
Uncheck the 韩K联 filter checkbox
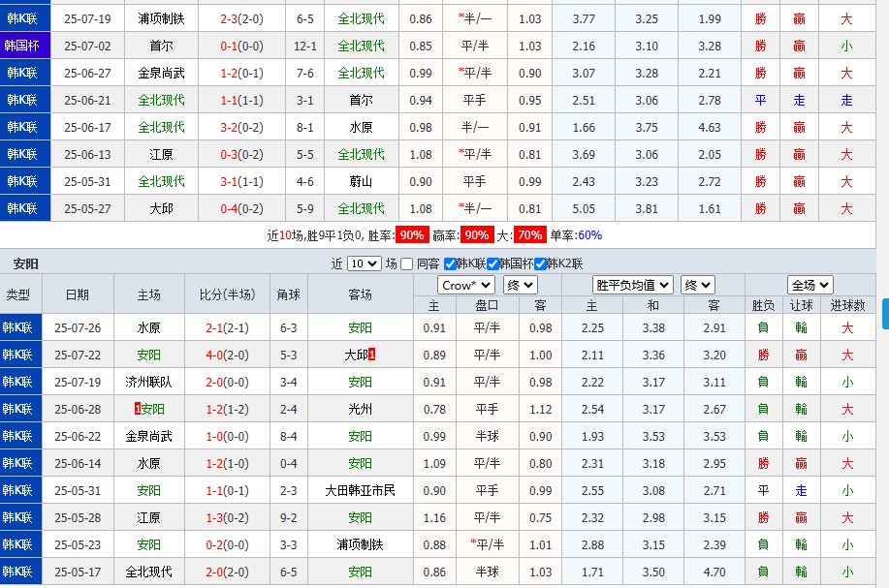coord(450,263)
